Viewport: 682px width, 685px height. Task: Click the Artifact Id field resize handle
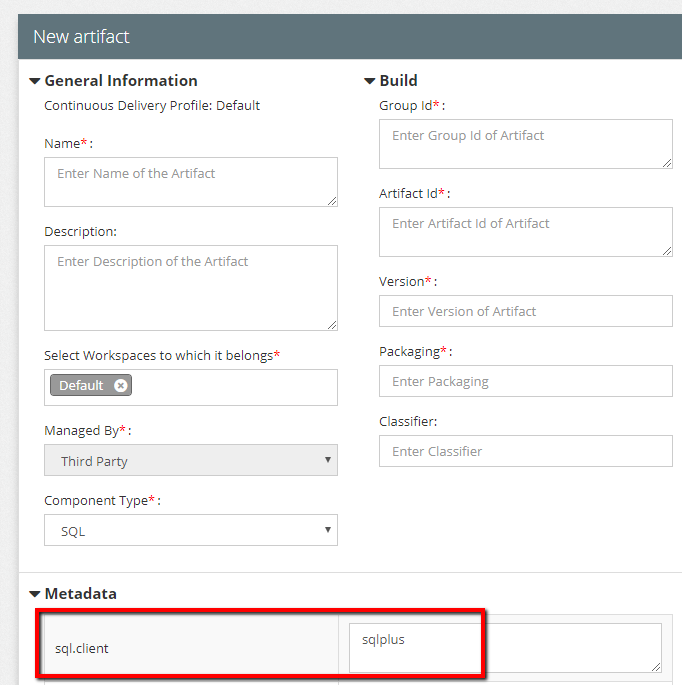pos(666,250)
